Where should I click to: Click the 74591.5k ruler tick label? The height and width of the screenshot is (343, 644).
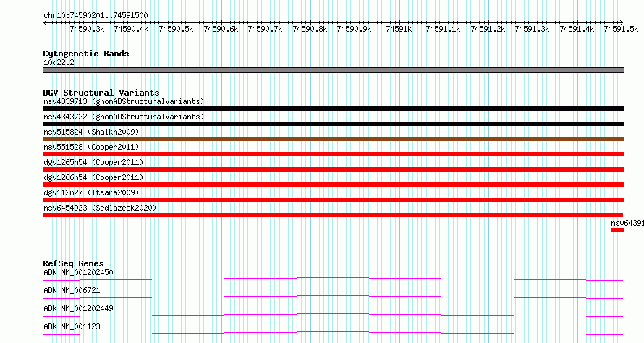[621, 29]
